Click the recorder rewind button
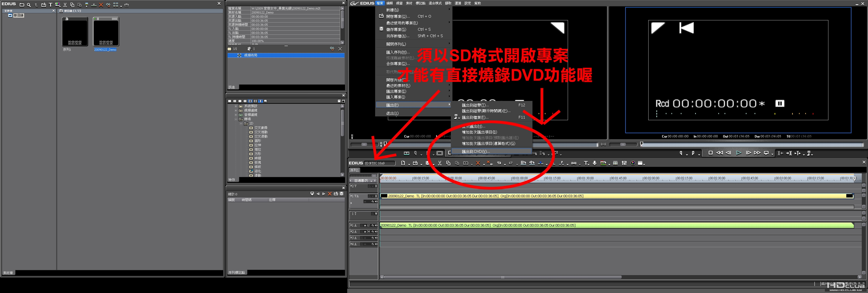868x293 pixels. [x=719, y=153]
